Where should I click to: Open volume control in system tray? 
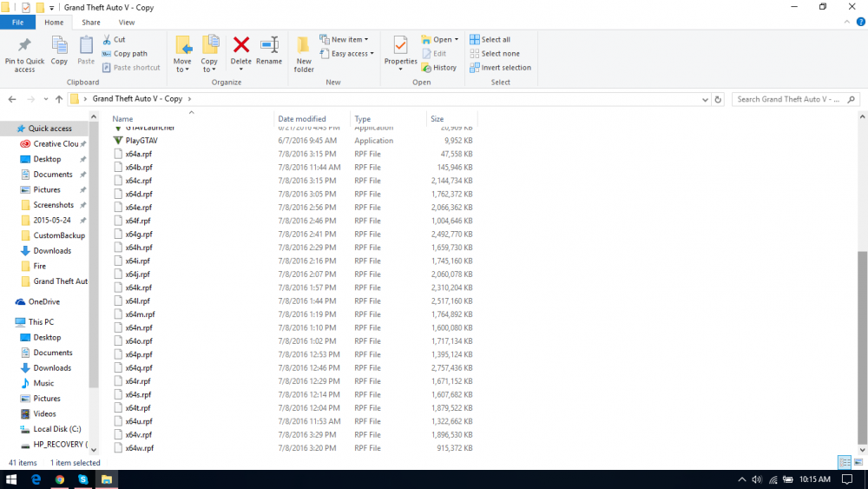point(757,479)
